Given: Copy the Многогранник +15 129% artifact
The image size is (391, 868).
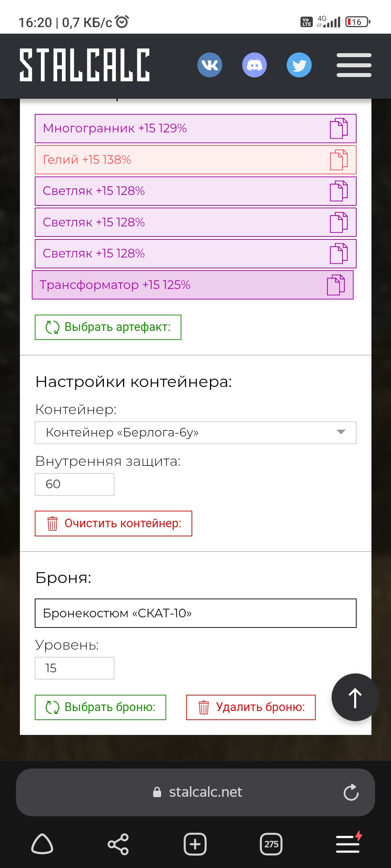Looking at the screenshot, I should (x=339, y=128).
